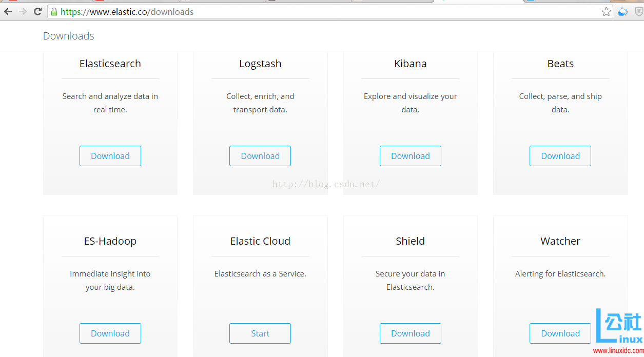Click the browser forward arrow

[x=23, y=12]
